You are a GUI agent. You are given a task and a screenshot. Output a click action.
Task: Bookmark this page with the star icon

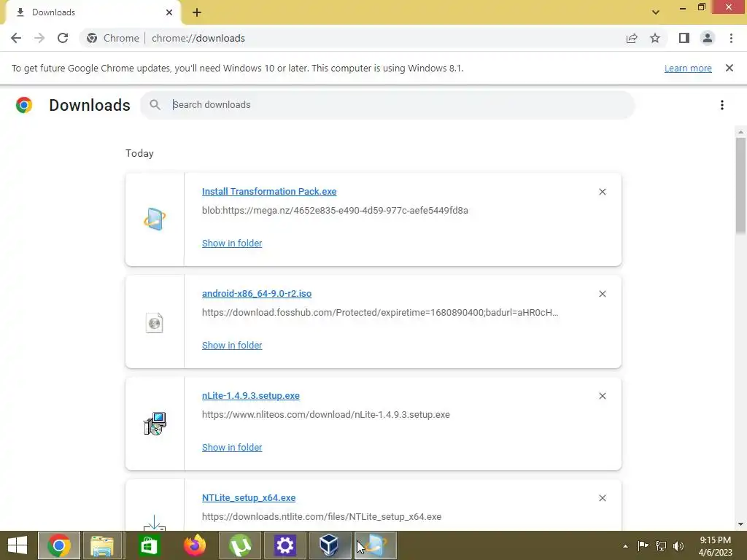[655, 38]
